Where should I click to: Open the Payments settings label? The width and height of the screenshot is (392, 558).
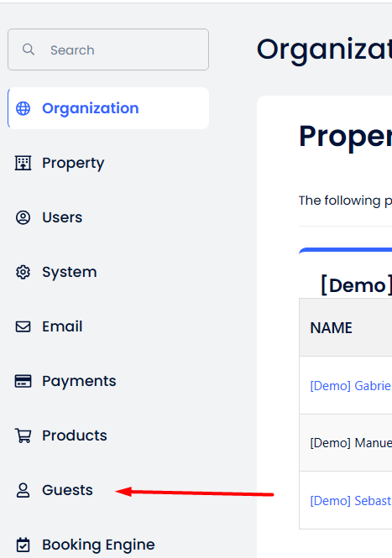(x=79, y=382)
